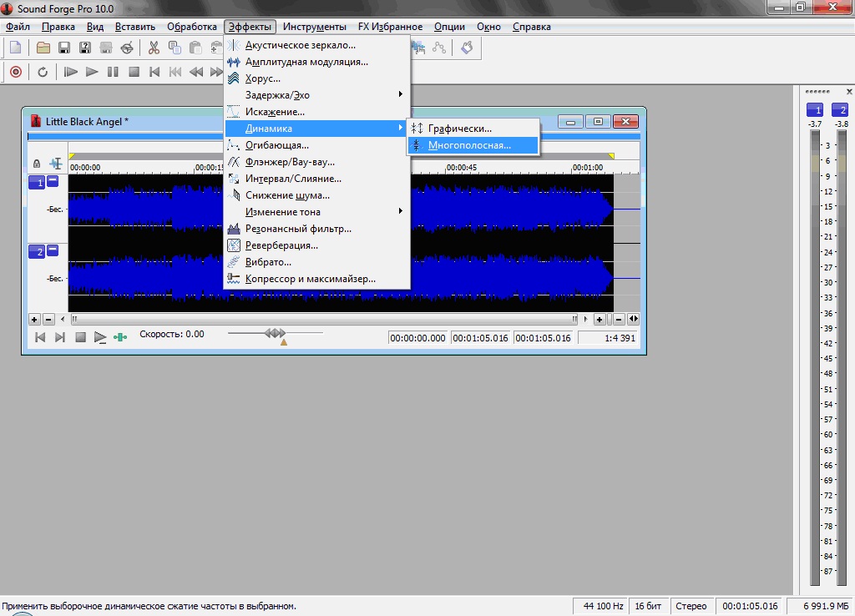Reset the -3.7 peak meter reading
The width and height of the screenshot is (855, 616).
pyautogui.click(x=815, y=124)
